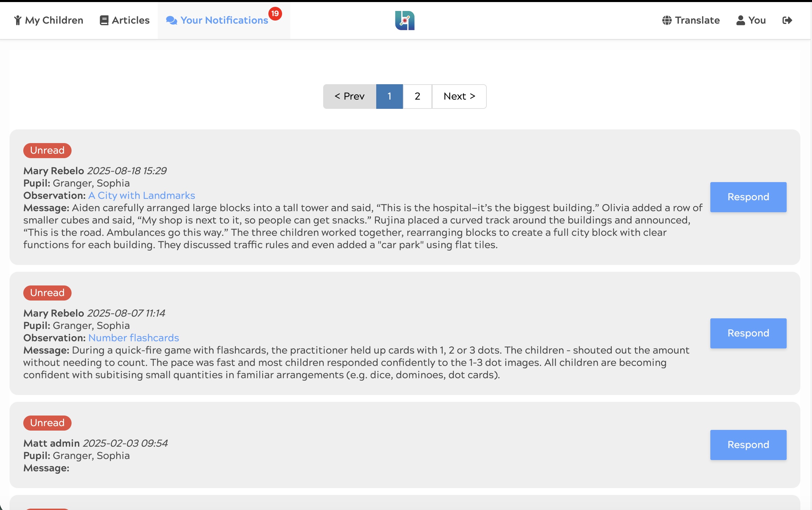Viewport: 812px width, 510px height.
Task: Respond to Matt admin's message
Action: [x=748, y=445]
